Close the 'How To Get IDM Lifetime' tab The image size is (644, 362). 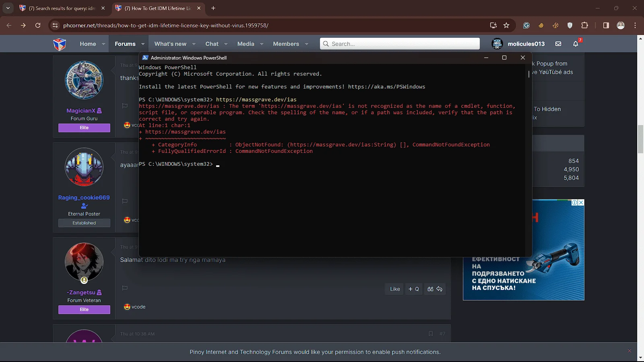199,8
